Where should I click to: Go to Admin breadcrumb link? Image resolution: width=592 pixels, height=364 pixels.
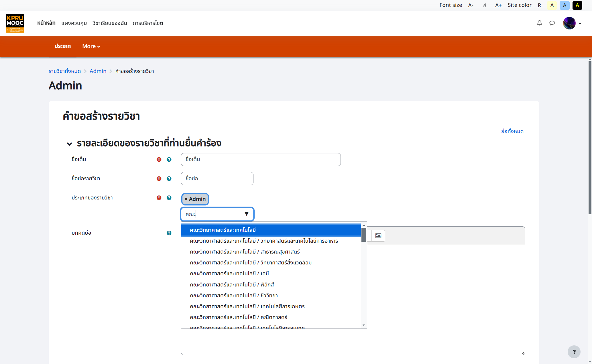pos(98,71)
